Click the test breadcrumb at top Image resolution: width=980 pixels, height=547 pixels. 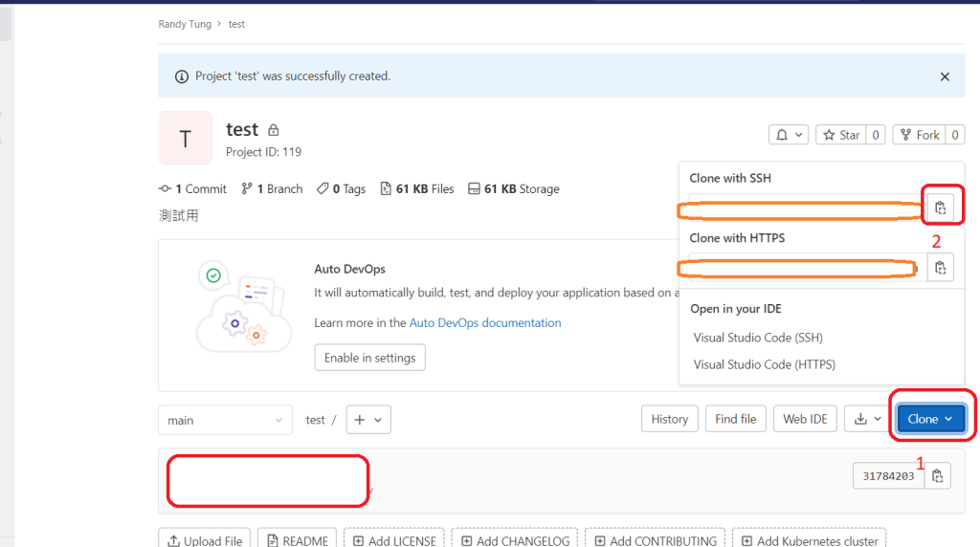point(236,24)
